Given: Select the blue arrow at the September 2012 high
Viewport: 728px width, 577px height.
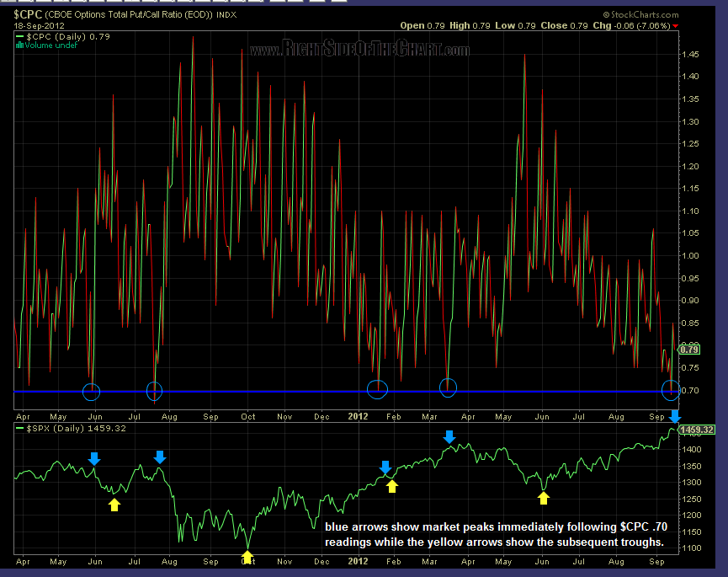Looking at the screenshot, I should pyautogui.click(x=674, y=415).
